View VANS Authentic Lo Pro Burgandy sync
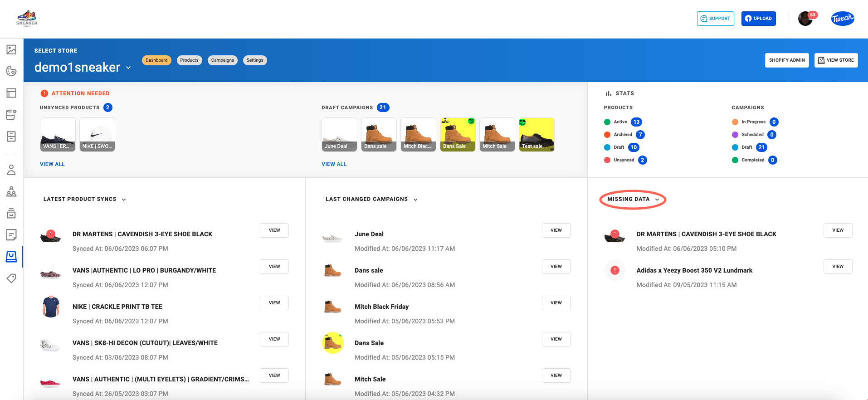This screenshot has height=400, width=868. 274,267
